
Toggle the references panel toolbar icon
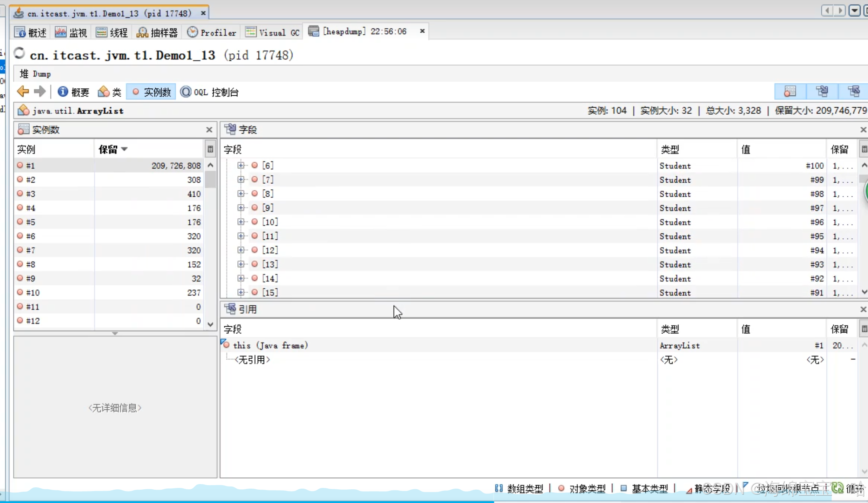coord(853,91)
